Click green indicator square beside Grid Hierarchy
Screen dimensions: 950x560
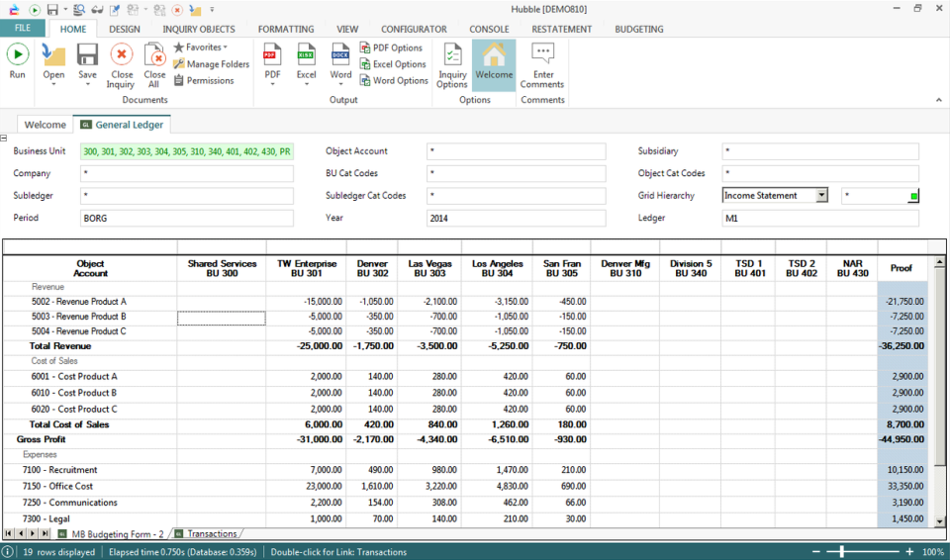[913, 197]
